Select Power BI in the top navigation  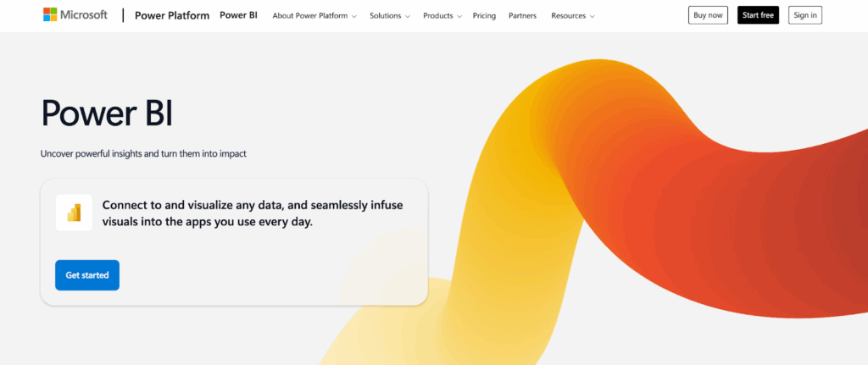[238, 15]
